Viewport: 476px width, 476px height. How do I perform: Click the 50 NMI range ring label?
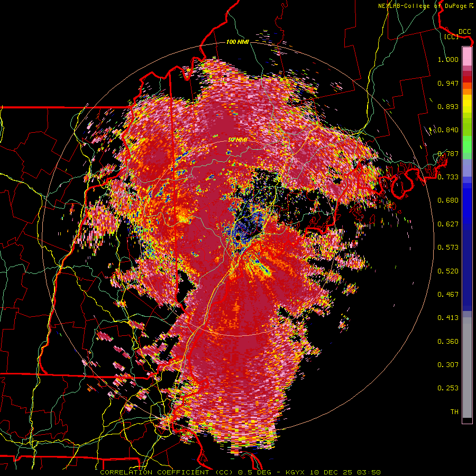click(x=237, y=140)
